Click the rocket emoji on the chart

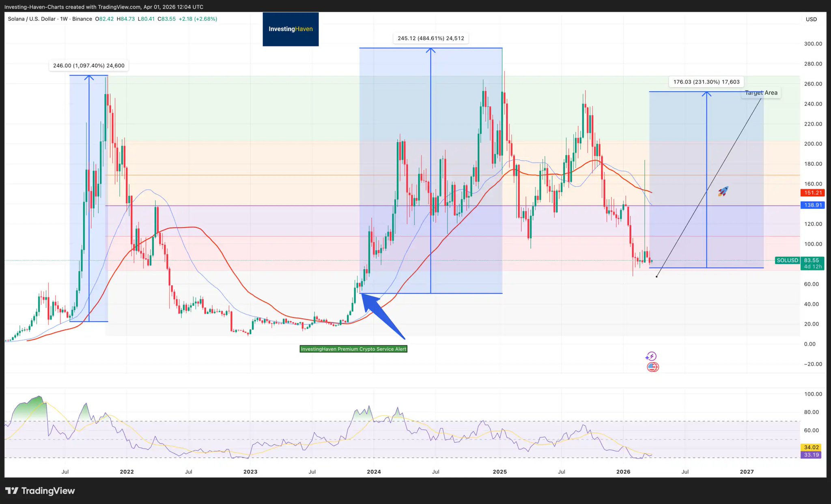(x=723, y=191)
